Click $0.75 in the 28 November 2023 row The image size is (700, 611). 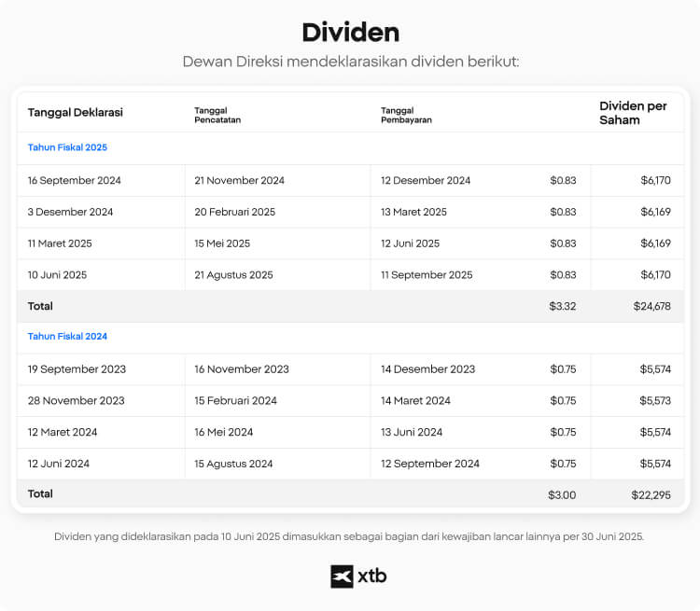(x=563, y=401)
